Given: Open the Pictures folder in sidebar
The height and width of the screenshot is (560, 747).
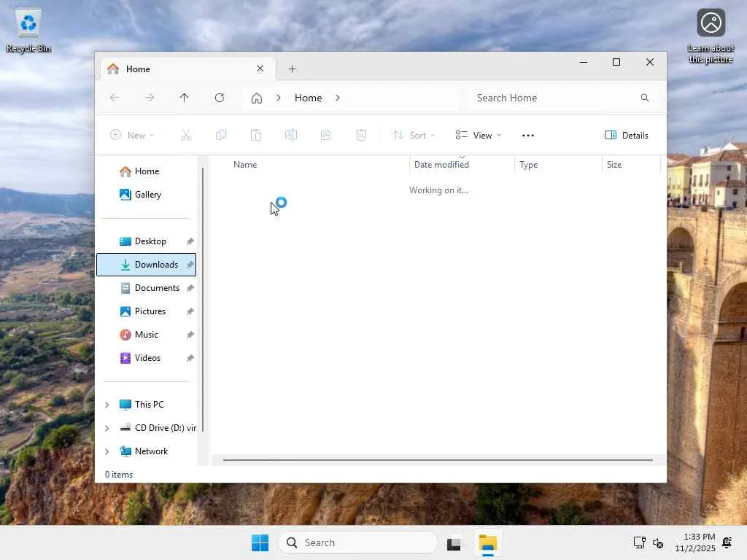Looking at the screenshot, I should coord(146,311).
